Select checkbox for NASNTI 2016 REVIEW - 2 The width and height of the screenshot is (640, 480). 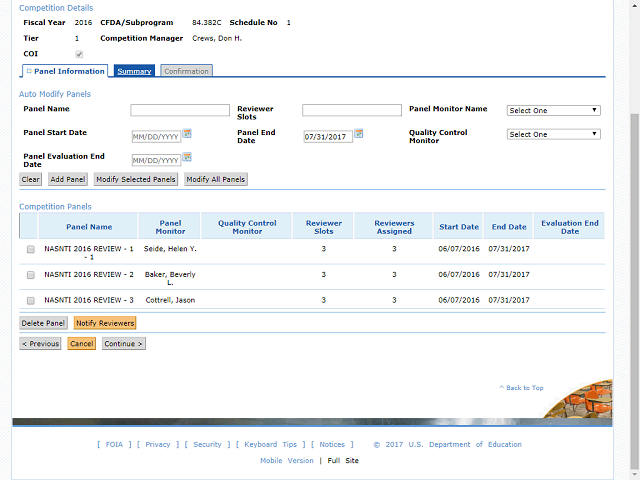pos(30,274)
